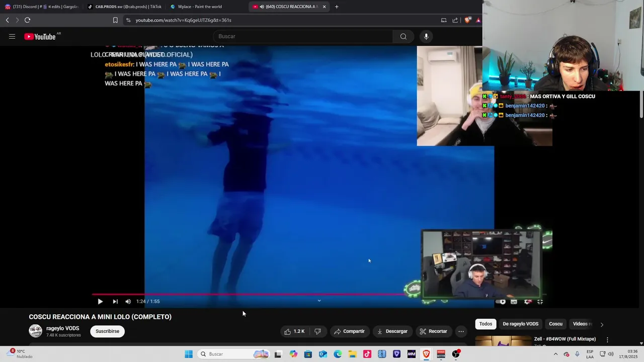Open Zell - #B4WOW video title
Image resolution: width=644 pixels, height=362 pixels.
(x=565, y=339)
